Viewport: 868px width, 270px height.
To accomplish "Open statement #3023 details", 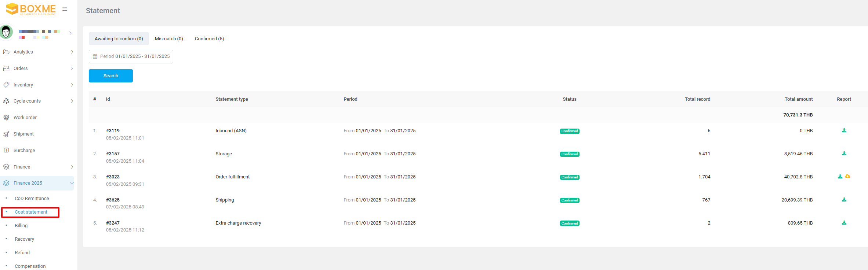I will 113,177.
